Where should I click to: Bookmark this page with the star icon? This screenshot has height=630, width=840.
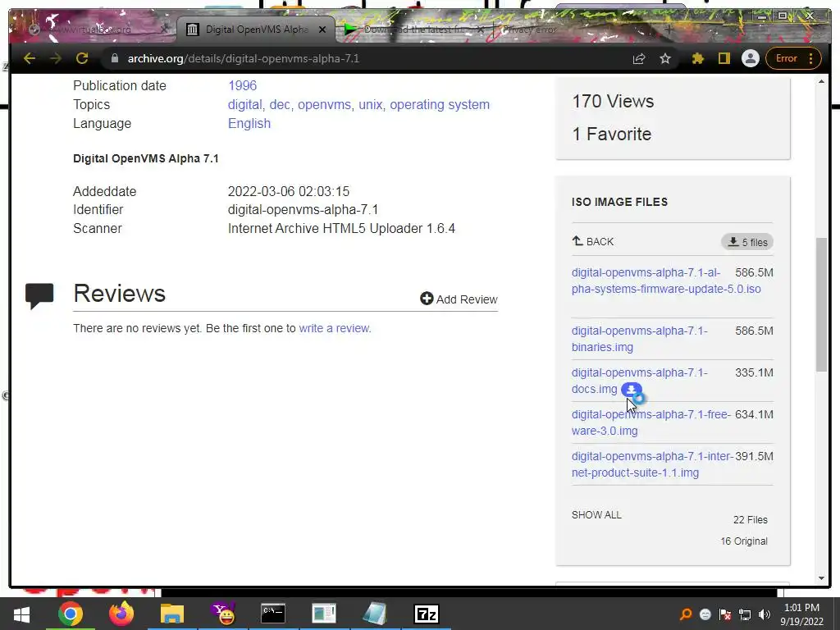[664, 58]
